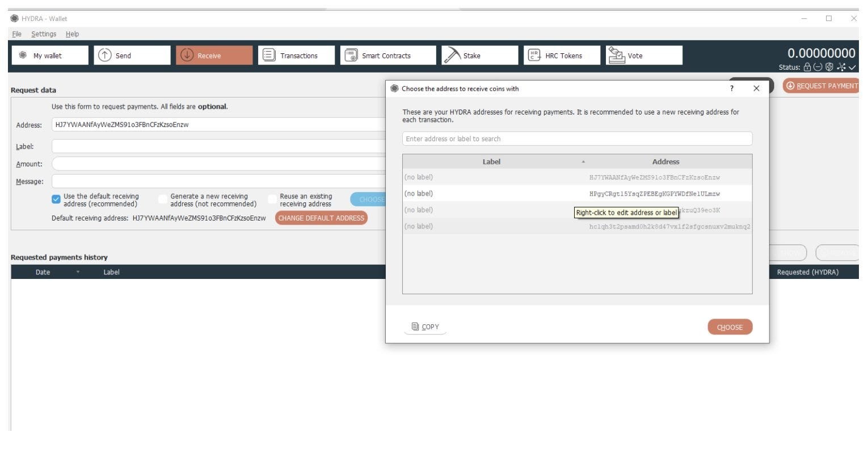Screen dimensions: 868x466
Task: Click the Amount input field
Action: click(x=218, y=164)
